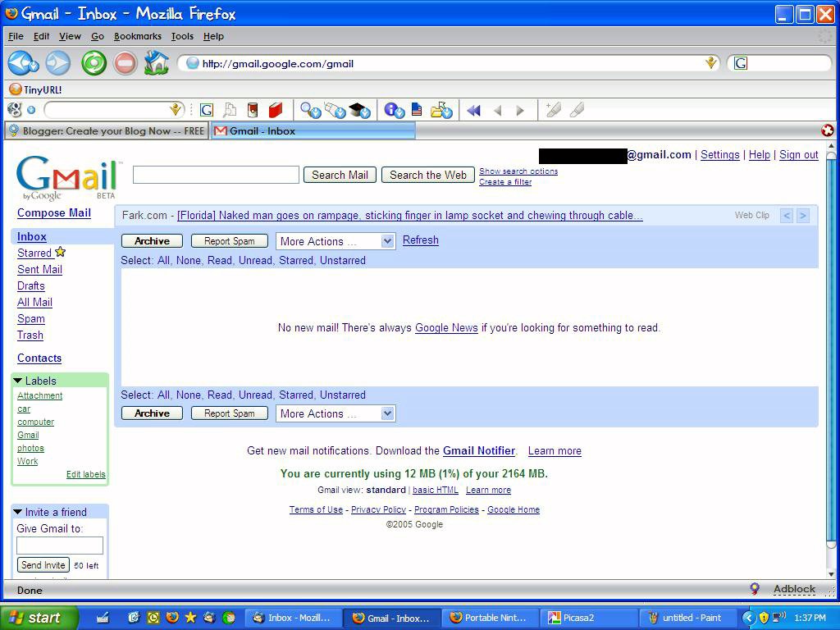The height and width of the screenshot is (630, 840).
Task: Open the magnifier search options toolbar icon
Action: click(311, 111)
